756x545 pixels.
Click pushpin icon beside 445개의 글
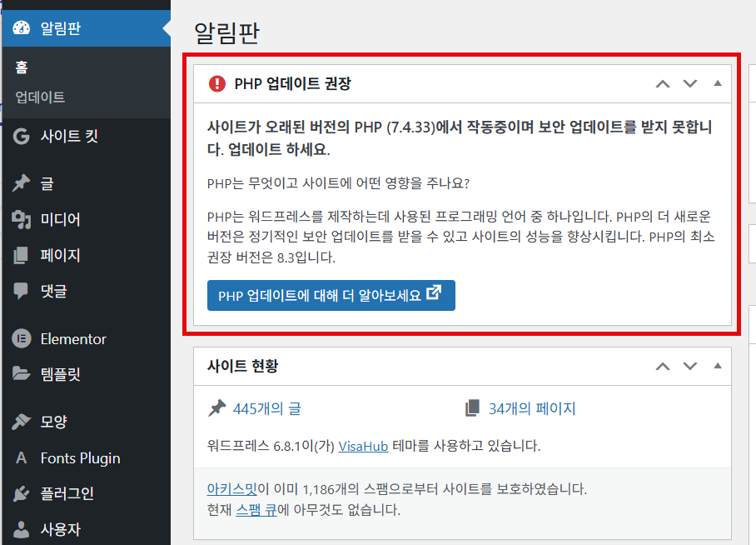point(217,407)
